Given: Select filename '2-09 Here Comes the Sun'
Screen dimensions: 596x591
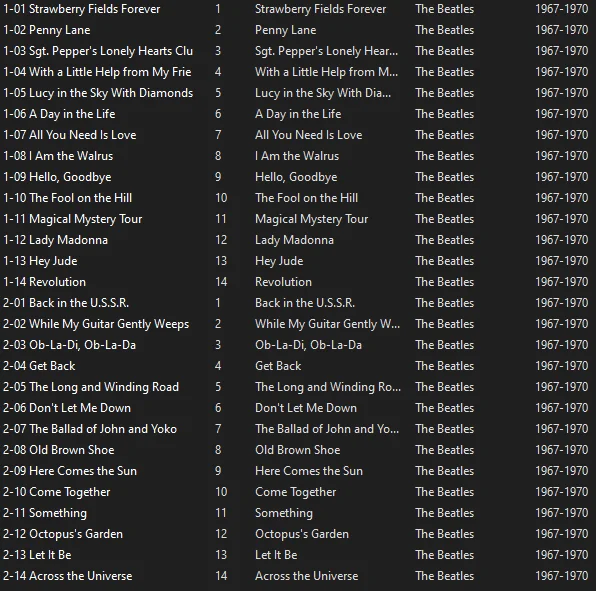Looking at the screenshot, I should (x=70, y=471).
